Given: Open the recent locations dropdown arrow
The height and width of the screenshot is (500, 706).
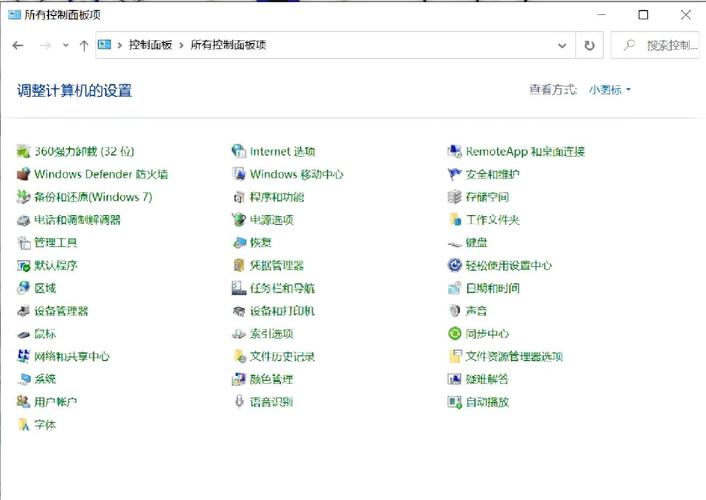Looking at the screenshot, I should click(66, 45).
